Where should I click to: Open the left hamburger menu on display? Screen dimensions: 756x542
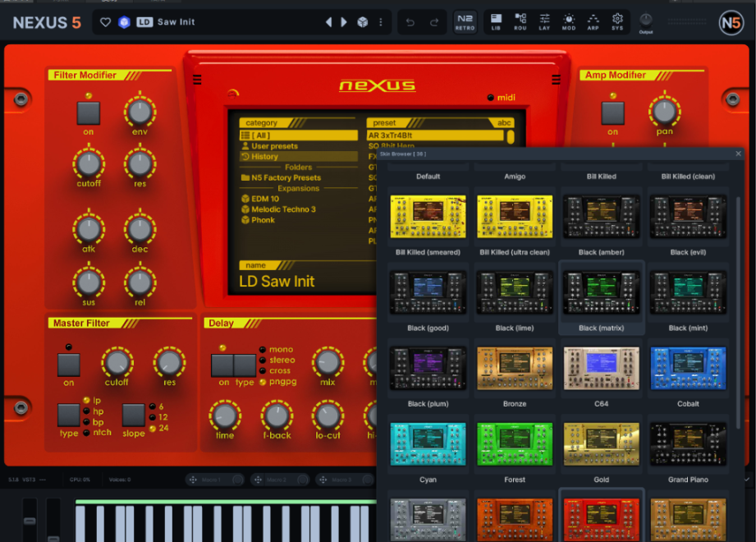(x=197, y=80)
